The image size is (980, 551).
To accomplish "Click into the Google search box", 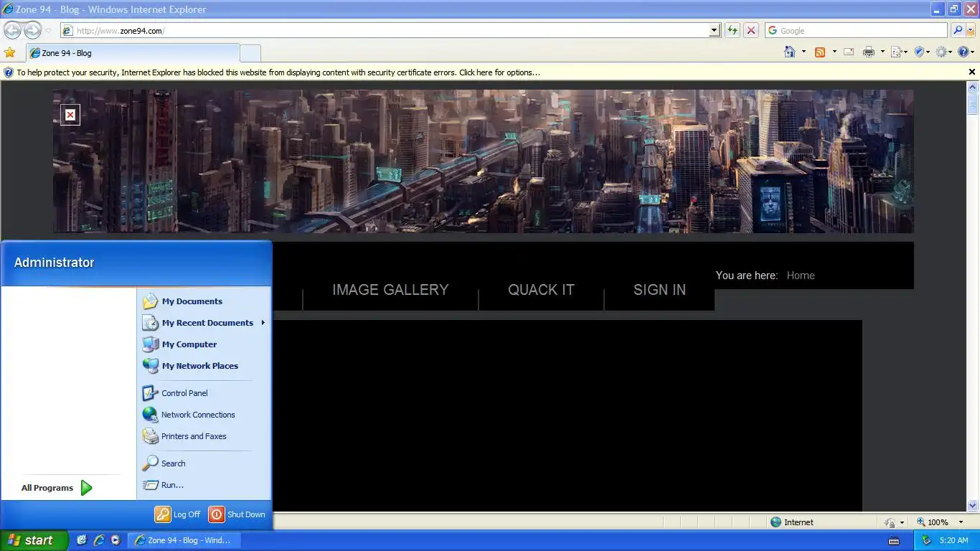I will (857, 30).
